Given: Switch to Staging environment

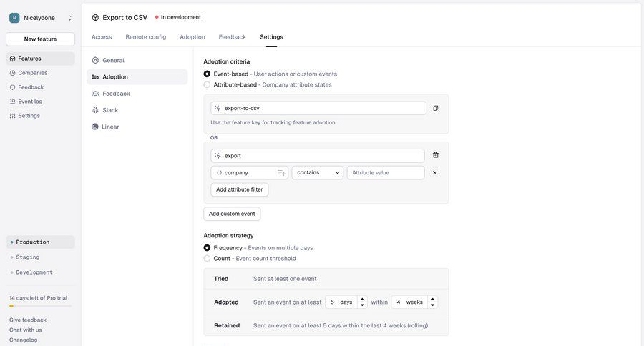Looking at the screenshot, I should [40, 257].
